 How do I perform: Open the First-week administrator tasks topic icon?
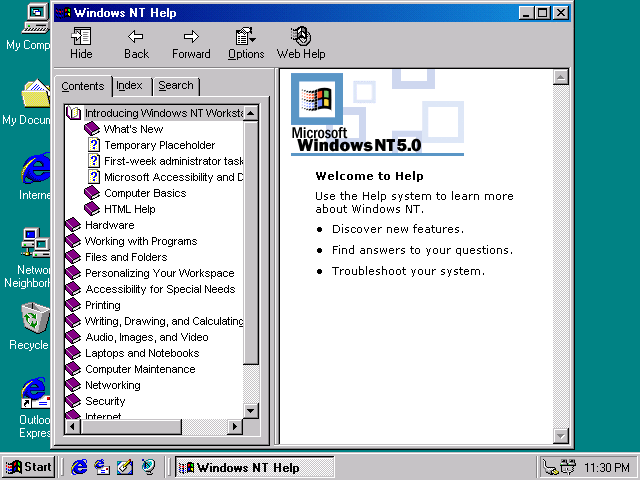[x=94, y=161]
